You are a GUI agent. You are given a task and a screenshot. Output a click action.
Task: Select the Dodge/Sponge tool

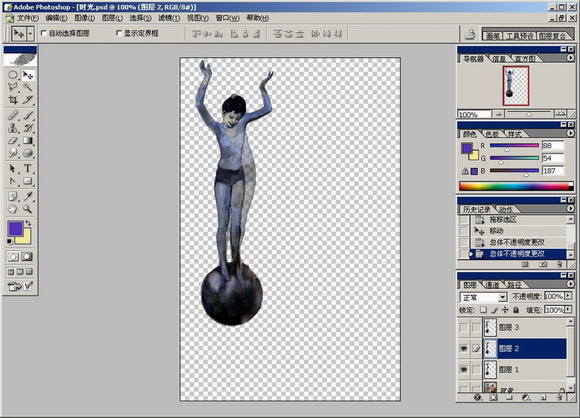(28, 153)
